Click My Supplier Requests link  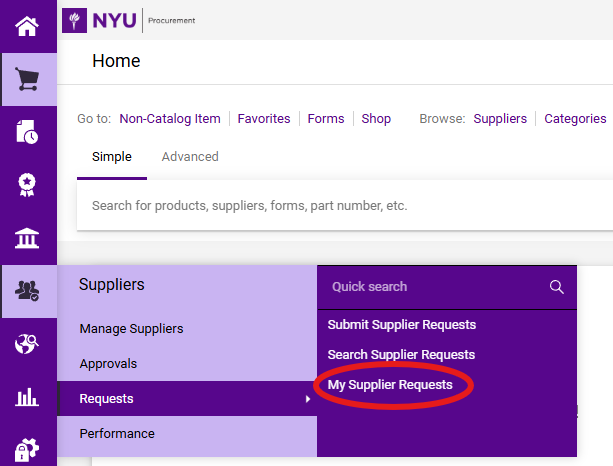coord(390,385)
